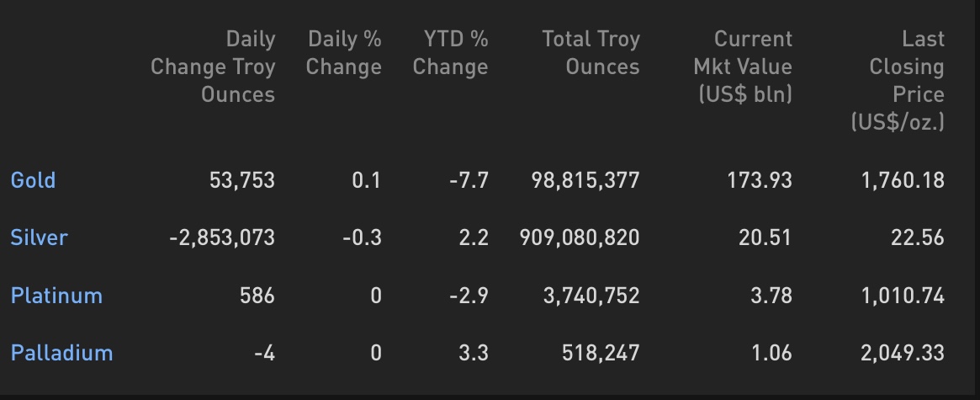
Task: Click the Daily % Change column header
Action: (344, 53)
